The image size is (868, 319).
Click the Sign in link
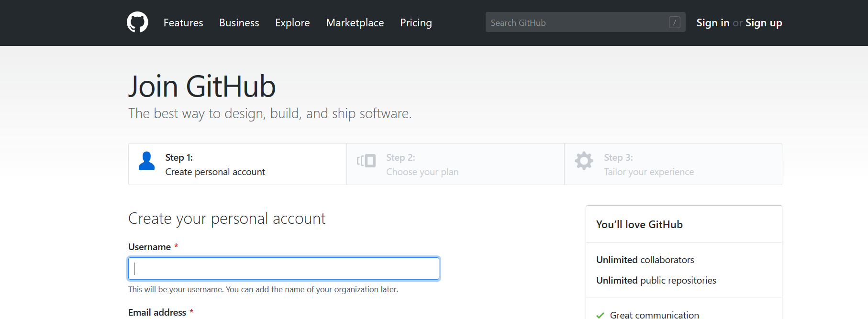712,22
